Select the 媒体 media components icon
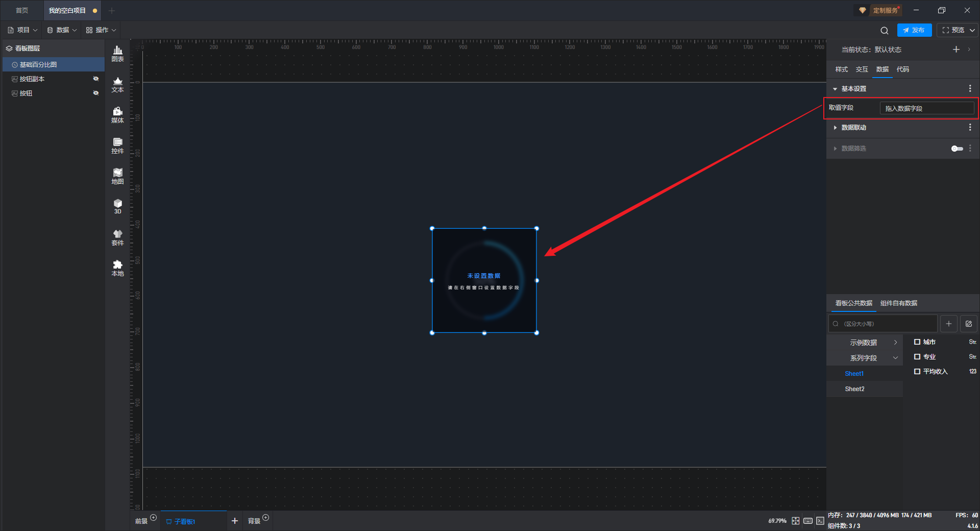980x531 pixels. point(117,115)
